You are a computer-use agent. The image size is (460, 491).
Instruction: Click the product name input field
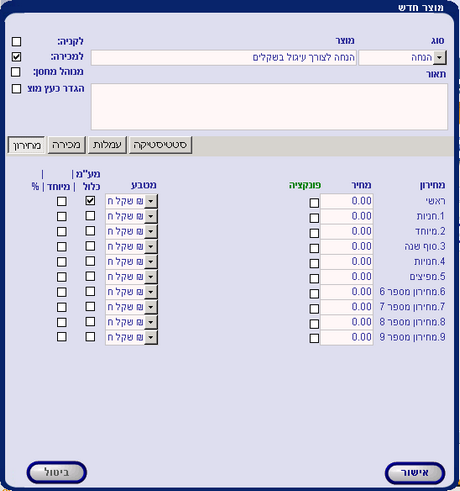tap(224, 58)
